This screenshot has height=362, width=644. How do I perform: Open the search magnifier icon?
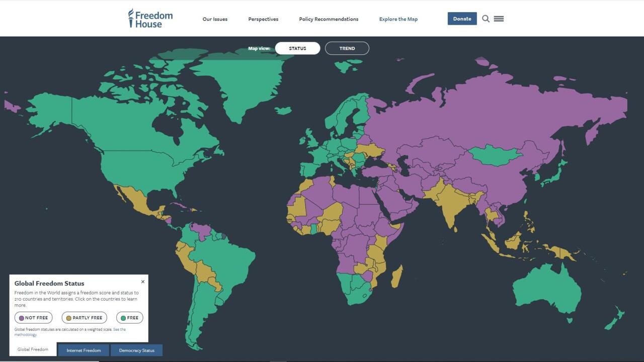click(486, 19)
